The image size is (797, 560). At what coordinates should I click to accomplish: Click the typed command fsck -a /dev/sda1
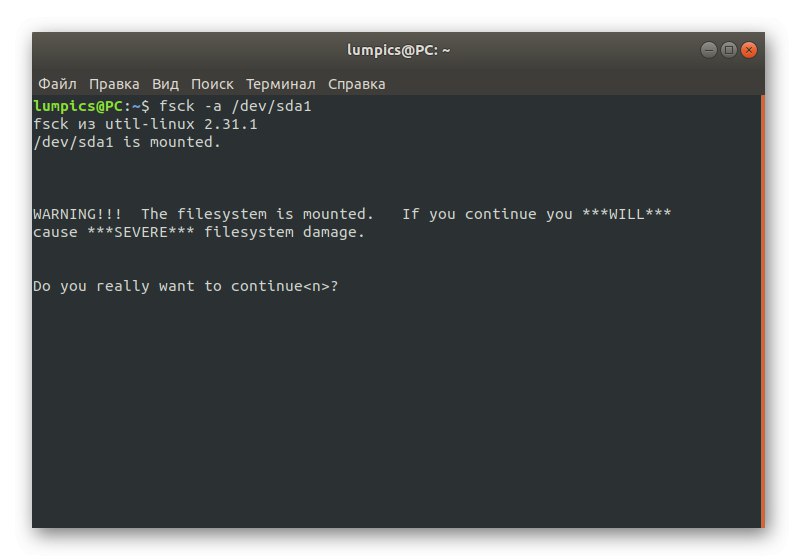click(x=236, y=106)
